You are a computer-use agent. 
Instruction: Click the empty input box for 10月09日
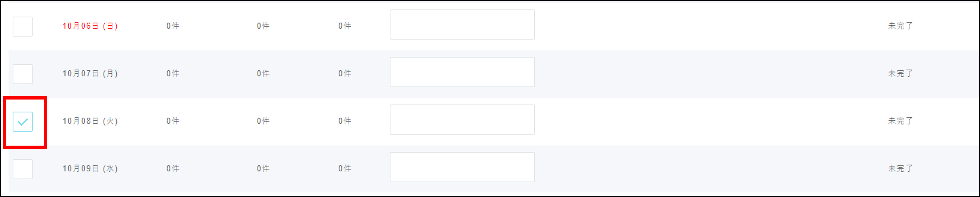462,167
